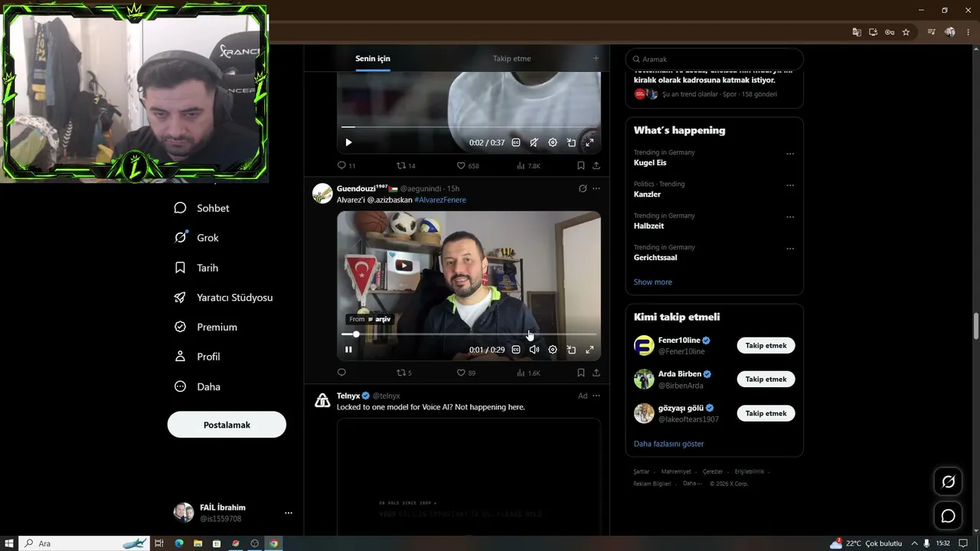
Task: Open Grok actions on the Guendouzi post
Action: pyautogui.click(x=583, y=188)
